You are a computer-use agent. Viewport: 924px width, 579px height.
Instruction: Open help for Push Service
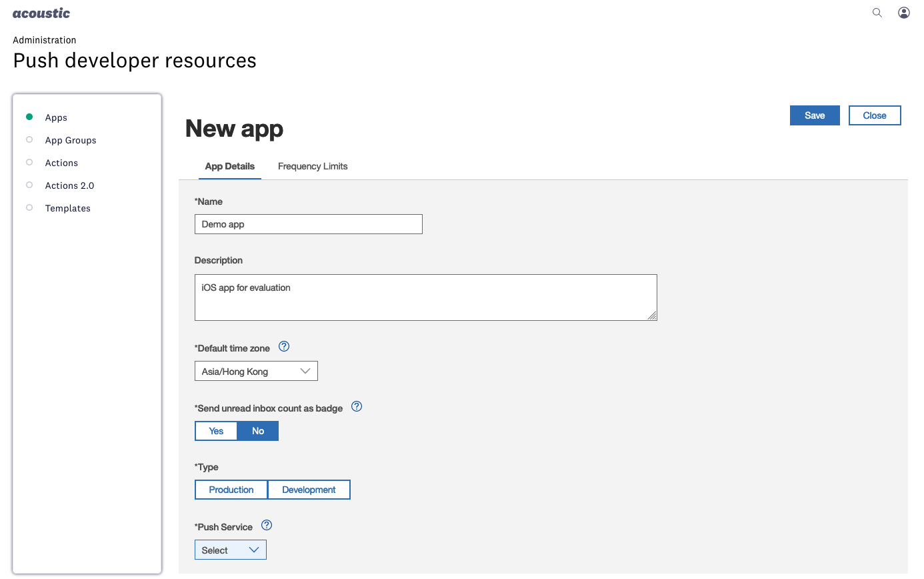point(267,526)
